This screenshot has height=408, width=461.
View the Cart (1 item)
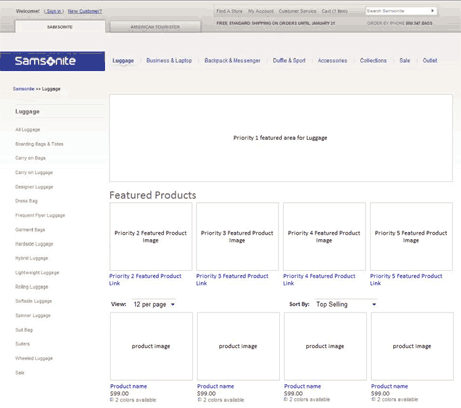tap(334, 11)
